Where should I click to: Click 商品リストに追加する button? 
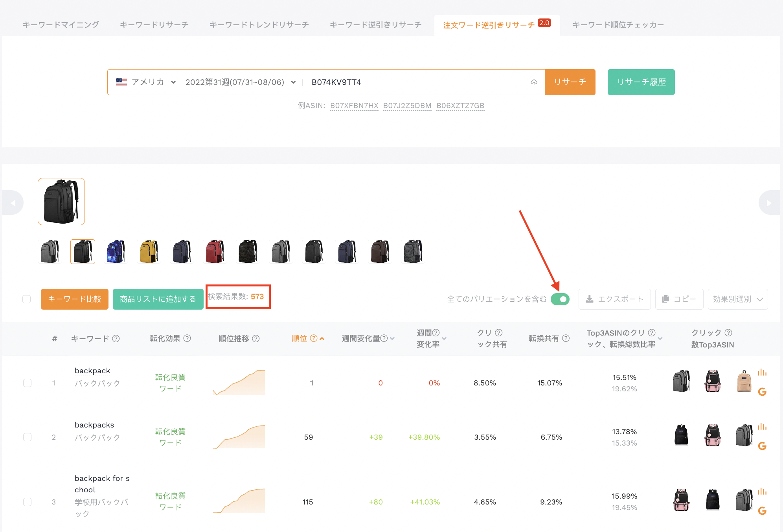coord(158,299)
